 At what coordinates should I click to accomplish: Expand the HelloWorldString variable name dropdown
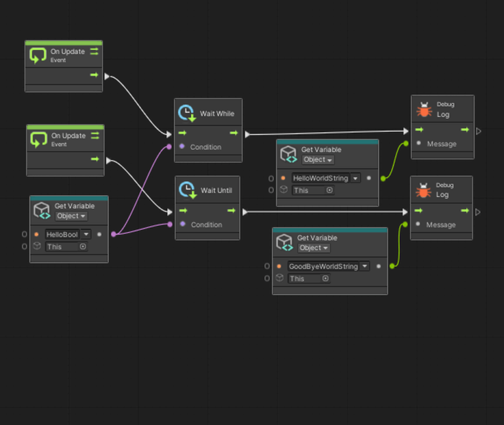[x=355, y=178]
